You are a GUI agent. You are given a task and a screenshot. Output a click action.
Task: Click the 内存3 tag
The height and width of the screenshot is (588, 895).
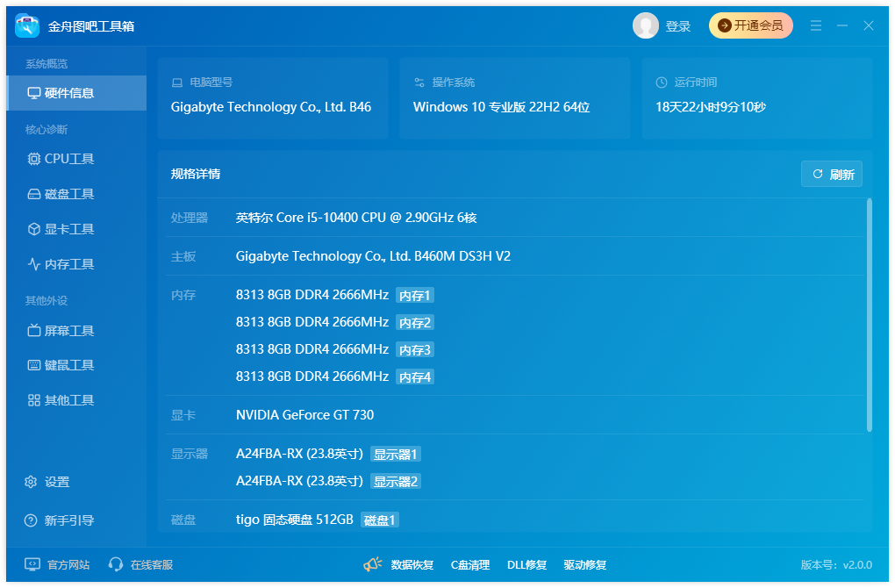pyautogui.click(x=415, y=350)
